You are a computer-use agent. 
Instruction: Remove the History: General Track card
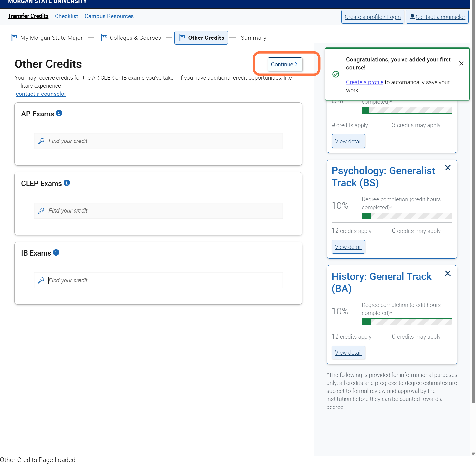[x=448, y=274]
